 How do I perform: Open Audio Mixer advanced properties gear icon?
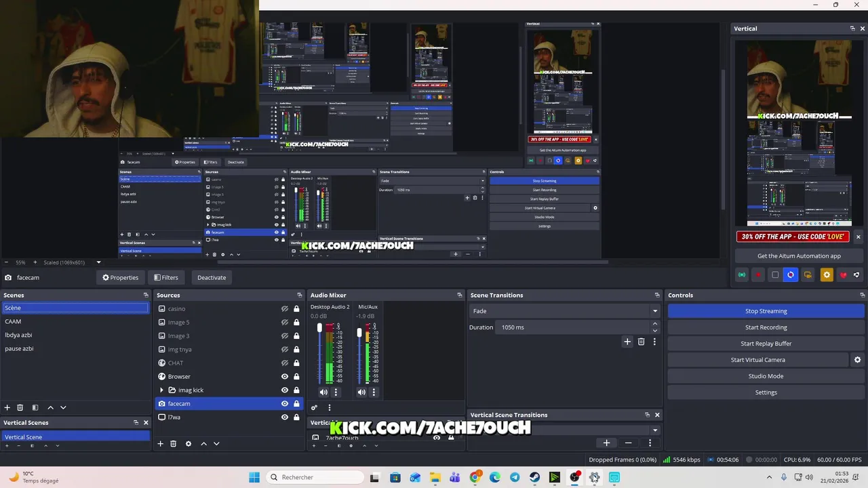point(314,407)
